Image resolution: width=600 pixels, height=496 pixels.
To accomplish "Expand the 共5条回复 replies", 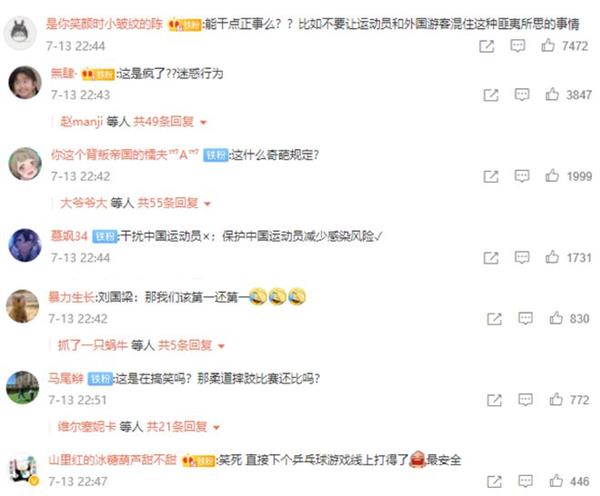I will point(191,346).
